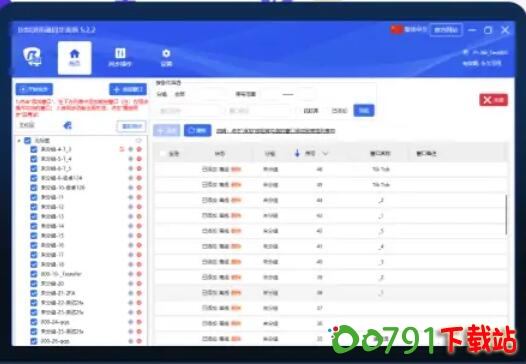Click gray edit icon on second group row
526x364 pixels.
click(131, 159)
